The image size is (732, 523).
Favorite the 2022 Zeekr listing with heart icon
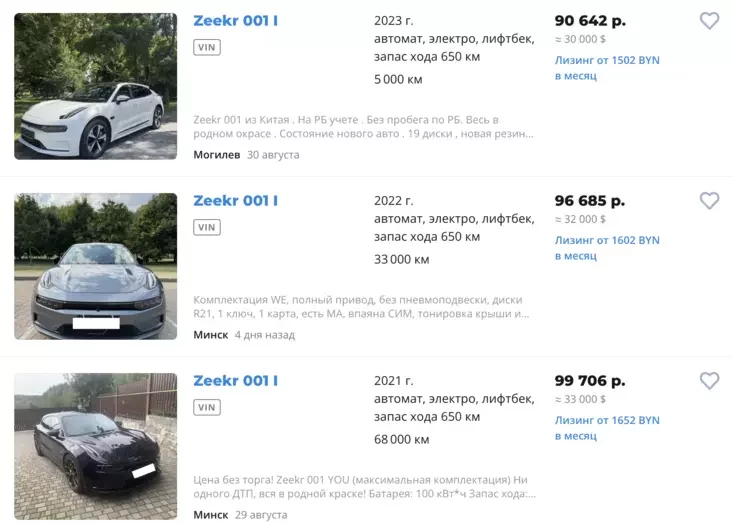click(x=709, y=201)
